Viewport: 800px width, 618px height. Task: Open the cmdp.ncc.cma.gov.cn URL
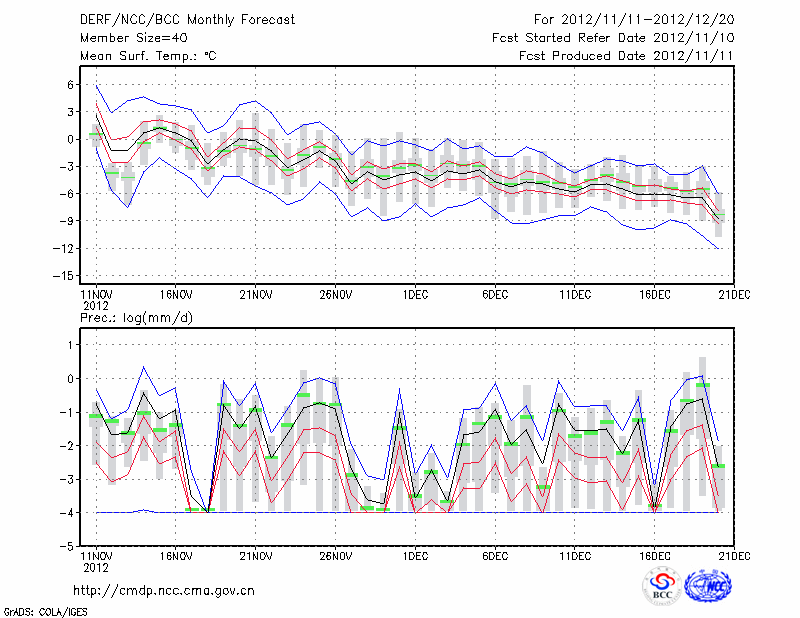(x=164, y=590)
